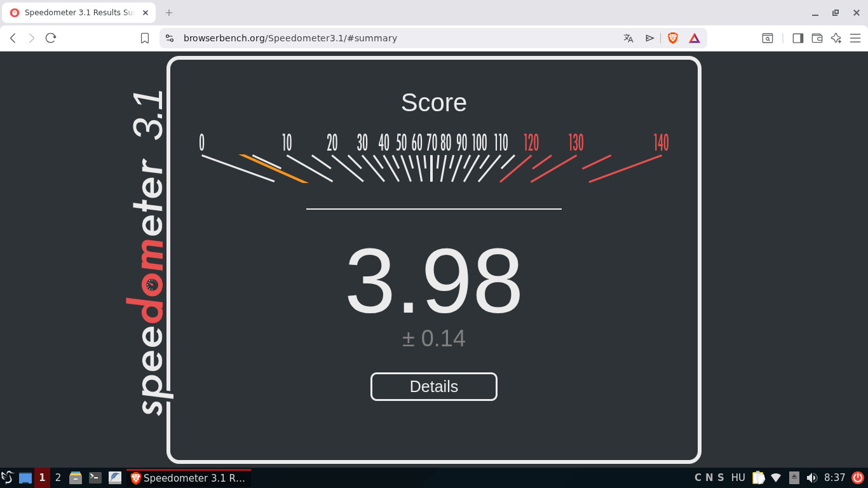The height and width of the screenshot is (488, 868).
Task: Open the text editor feather icon
Action: [115, 478]
